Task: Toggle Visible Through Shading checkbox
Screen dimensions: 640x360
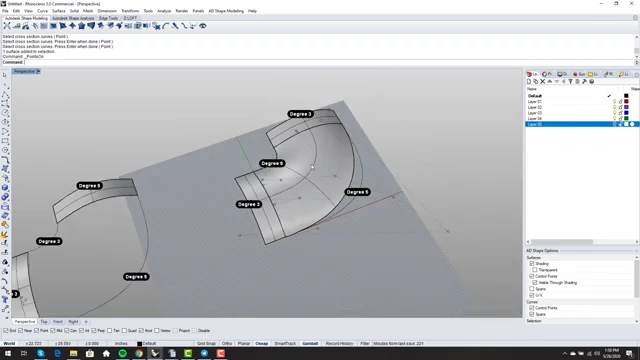Action: coord(535,282)
